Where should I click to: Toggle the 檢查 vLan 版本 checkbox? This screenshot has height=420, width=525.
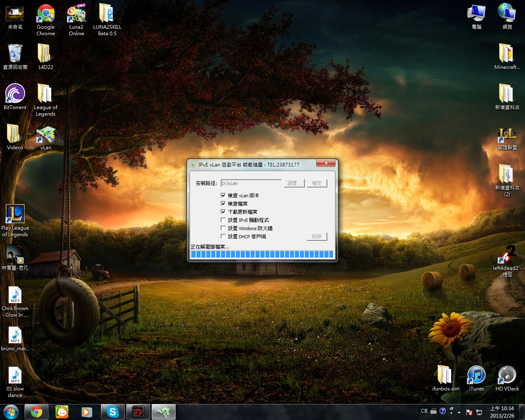[223, 196]
